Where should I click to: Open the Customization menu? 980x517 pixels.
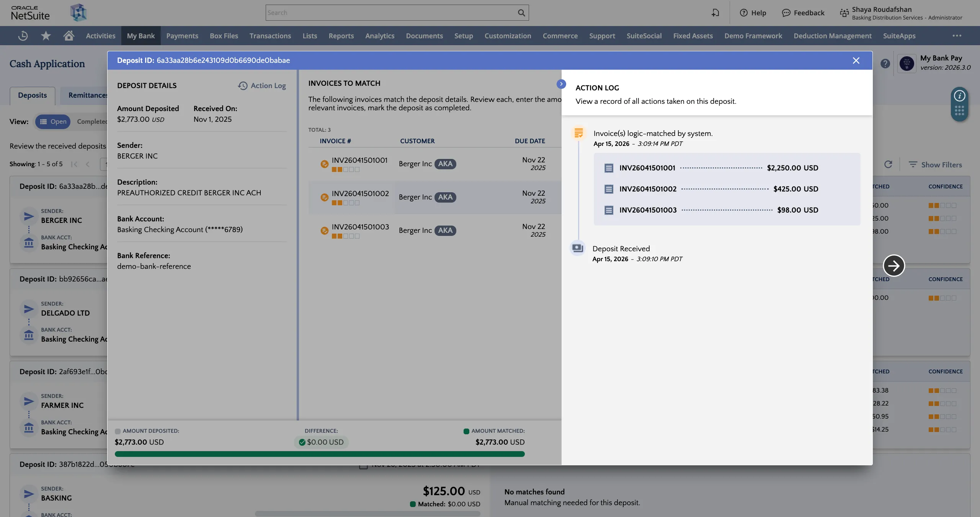click(508, 36)
